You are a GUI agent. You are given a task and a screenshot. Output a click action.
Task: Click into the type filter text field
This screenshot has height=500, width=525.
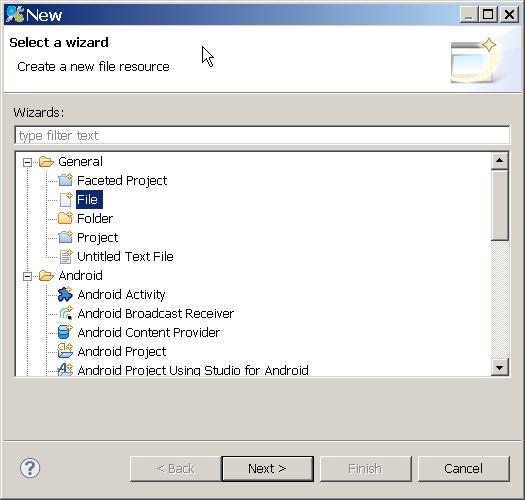[x=262, y=135]
